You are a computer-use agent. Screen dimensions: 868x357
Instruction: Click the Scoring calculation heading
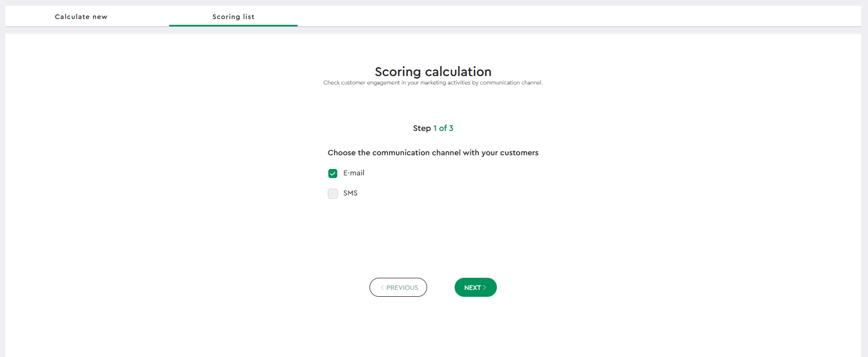pyautogui.click(x=433, y=71)
